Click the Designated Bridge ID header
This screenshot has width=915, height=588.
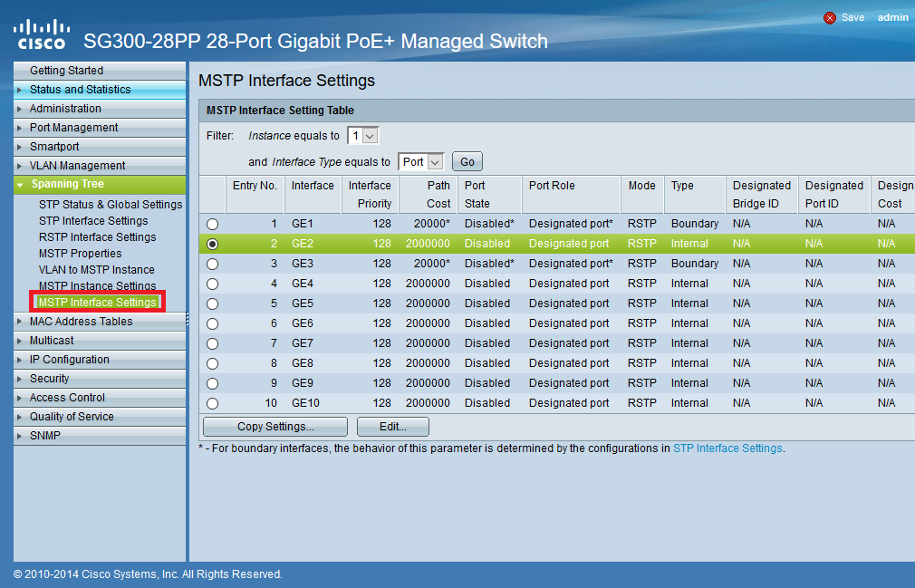pyautogui.click(x=762, y=194)
